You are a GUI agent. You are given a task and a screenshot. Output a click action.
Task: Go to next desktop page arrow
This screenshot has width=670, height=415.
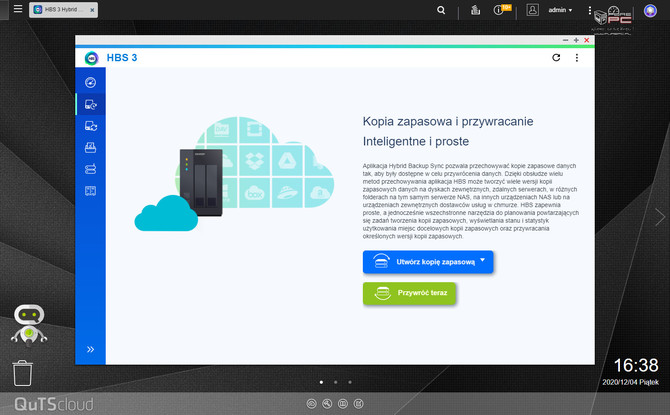[660, 217]
